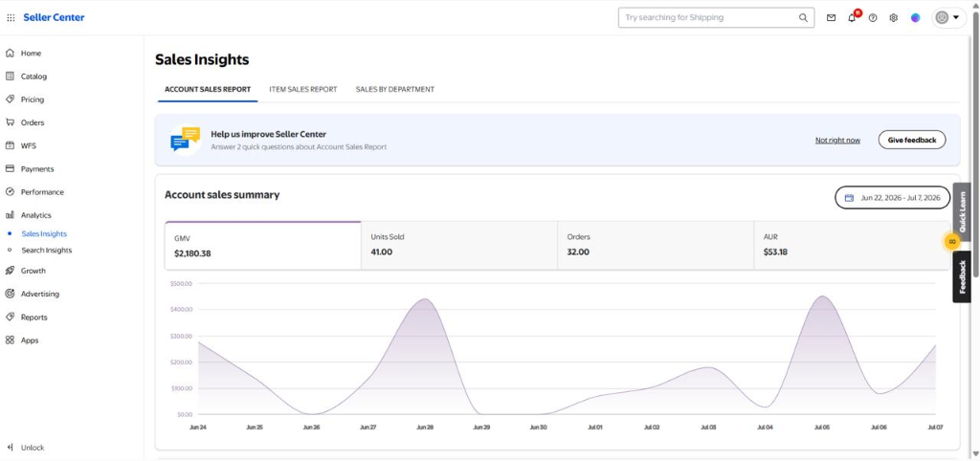Click the Unlock label in sidebar
980x461 pixels.
tap(33, 448)
